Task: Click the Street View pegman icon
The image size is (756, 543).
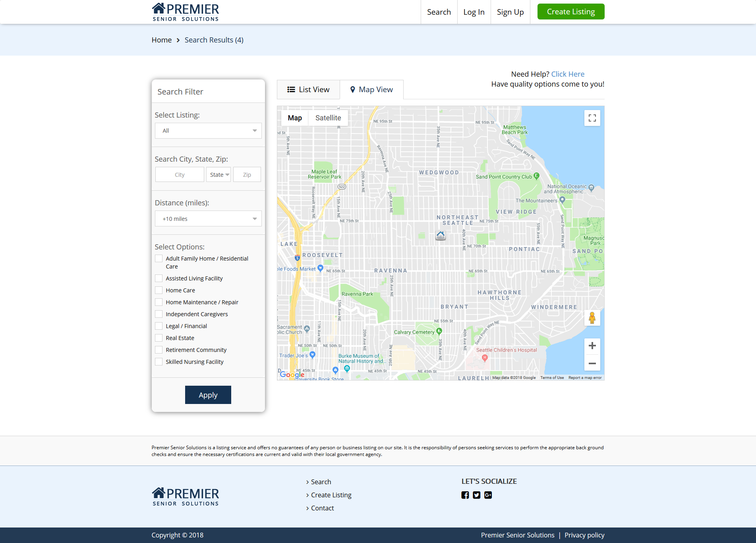Action: 592,318
